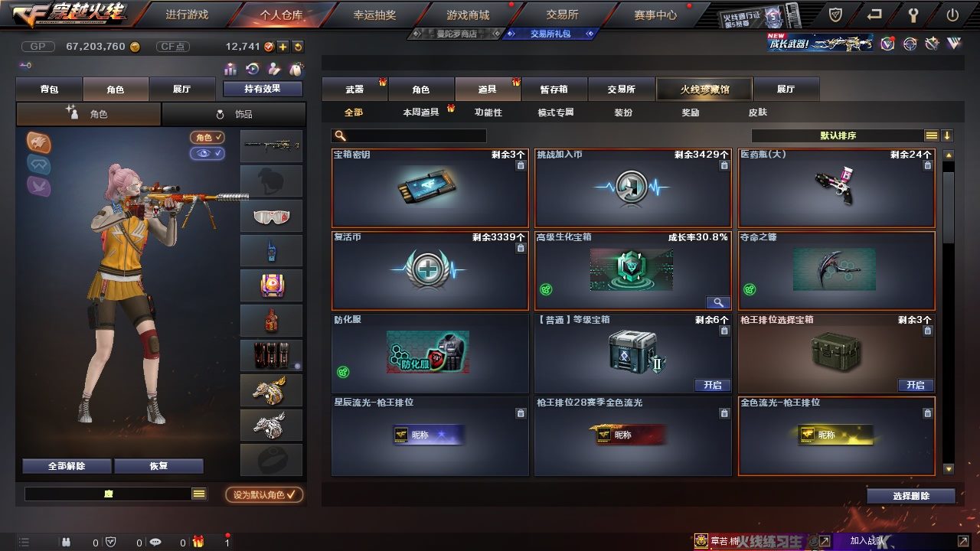Expand the character name list dropdown
This screenshot has width=980, height=551.
199,494
